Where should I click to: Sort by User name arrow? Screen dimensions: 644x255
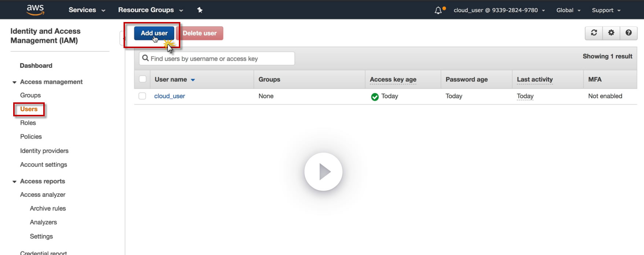193,80
